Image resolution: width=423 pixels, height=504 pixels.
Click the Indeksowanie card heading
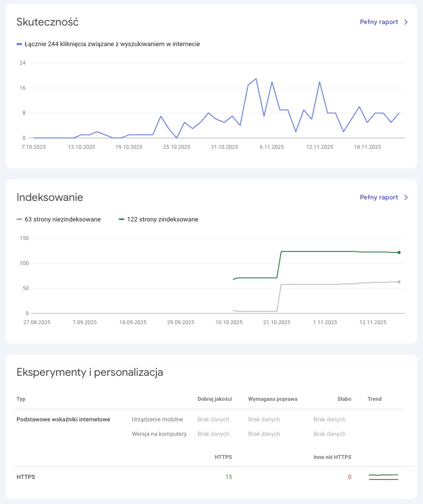pos(50,197)
